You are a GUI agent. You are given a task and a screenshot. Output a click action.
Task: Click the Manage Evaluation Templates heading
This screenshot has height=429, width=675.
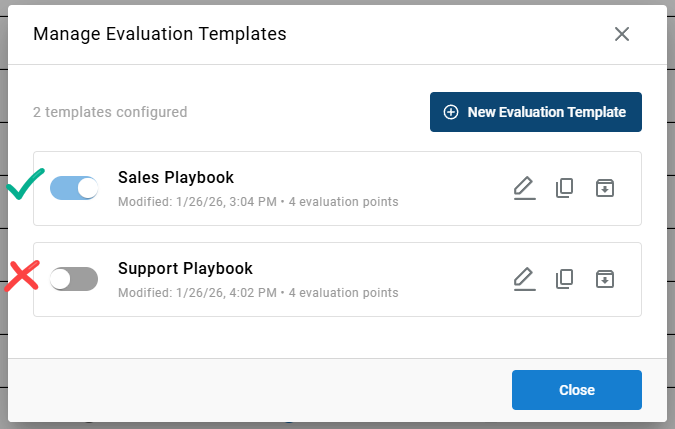[160, 34]
